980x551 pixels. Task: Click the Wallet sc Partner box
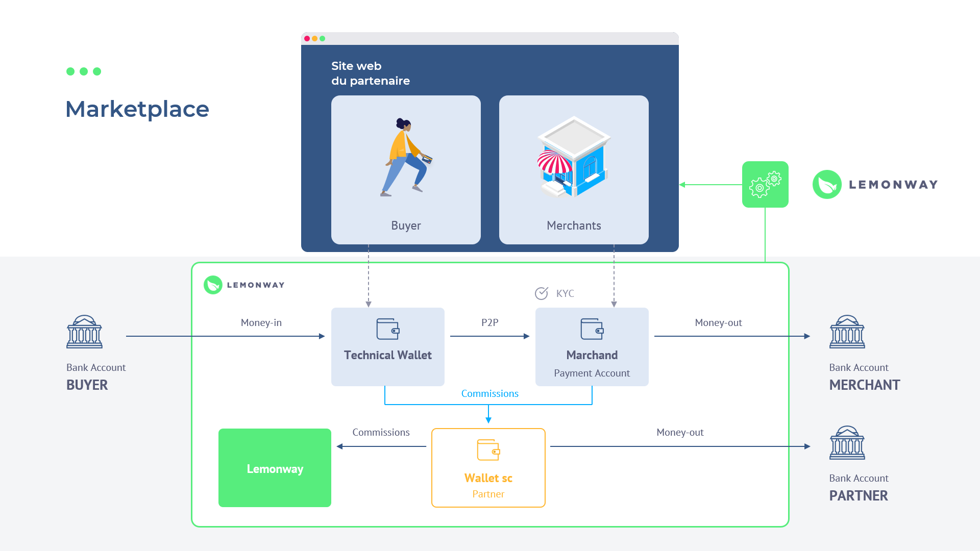click(488, 468)
